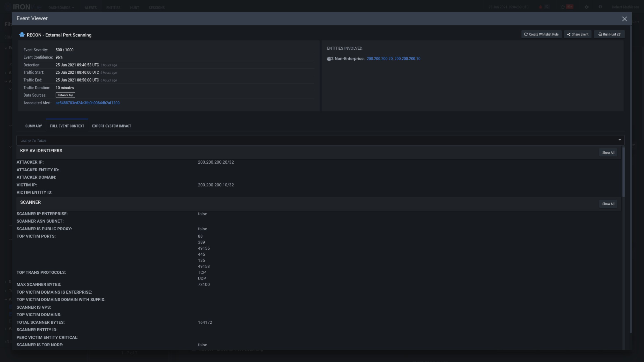Click the RECON spy hat icon
This screenshot has width=644, height=362.
point(22,35)
